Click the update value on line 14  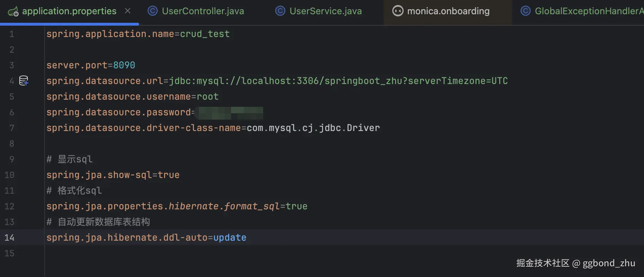[230, 237]
